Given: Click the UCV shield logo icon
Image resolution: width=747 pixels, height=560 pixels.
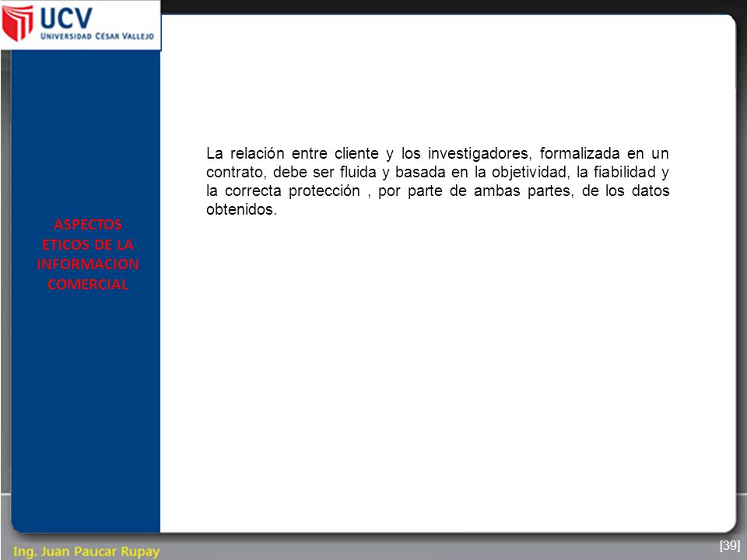Looking at the screenshot, I should tap(18, 23).
